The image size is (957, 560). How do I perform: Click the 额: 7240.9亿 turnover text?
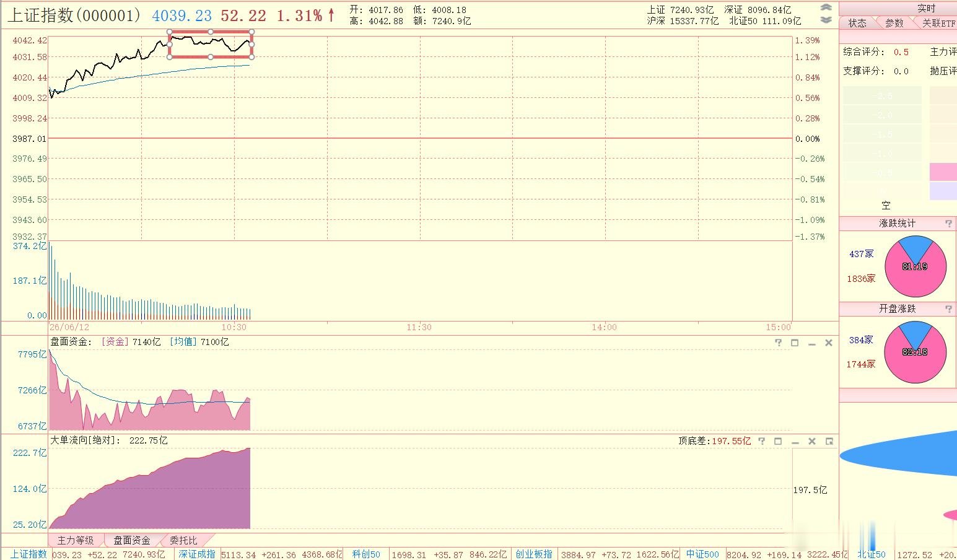(x=442, y=21)
